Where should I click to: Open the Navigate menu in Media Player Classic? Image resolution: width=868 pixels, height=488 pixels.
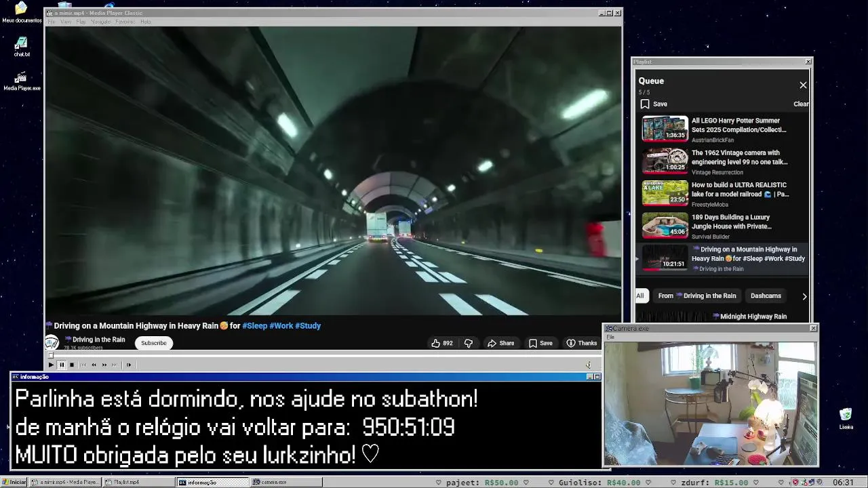tap(100, 22)
